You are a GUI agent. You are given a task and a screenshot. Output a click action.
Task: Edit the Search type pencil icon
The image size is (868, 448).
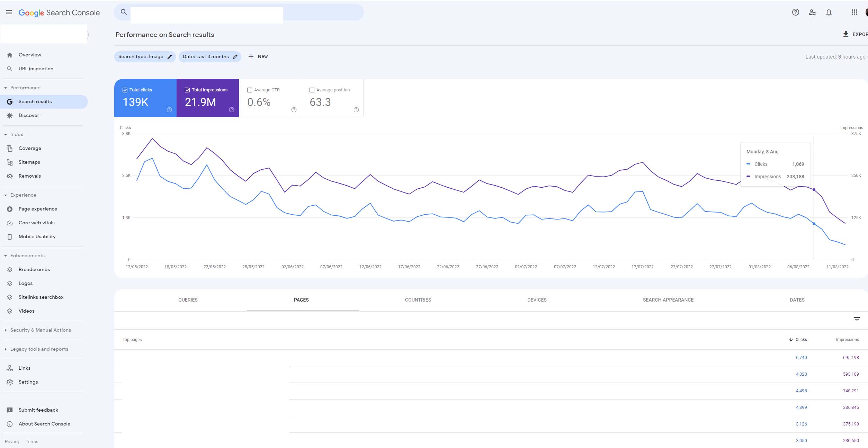click(170, 57)
